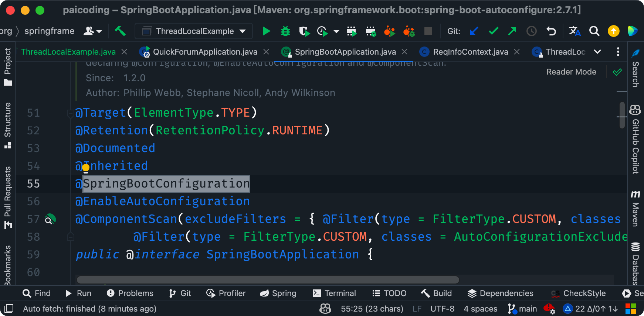This screenshot has width=644, height=316.
Task: Open Search Everywhere magnifier icon
Action: click(x=594, y=31)
